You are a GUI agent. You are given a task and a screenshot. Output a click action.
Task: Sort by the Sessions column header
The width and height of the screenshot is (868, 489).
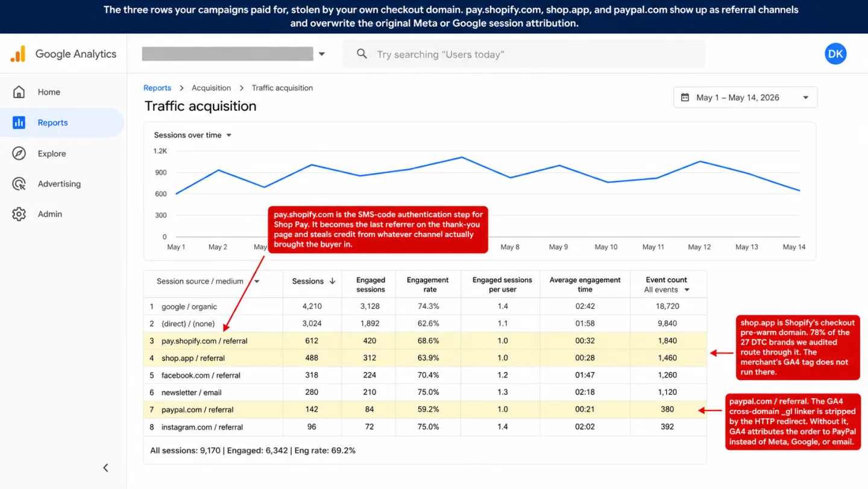pyautogui.click(x=313, y=281)
